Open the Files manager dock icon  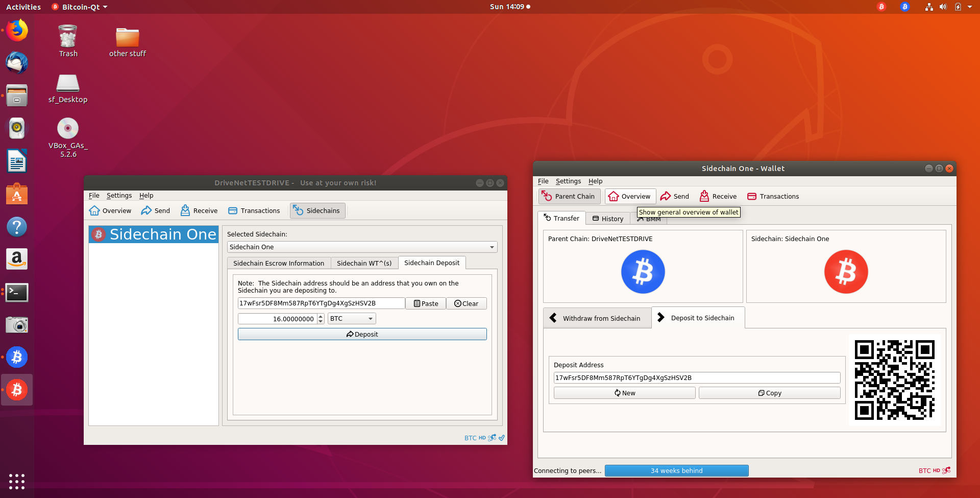[x=17, y=96]
